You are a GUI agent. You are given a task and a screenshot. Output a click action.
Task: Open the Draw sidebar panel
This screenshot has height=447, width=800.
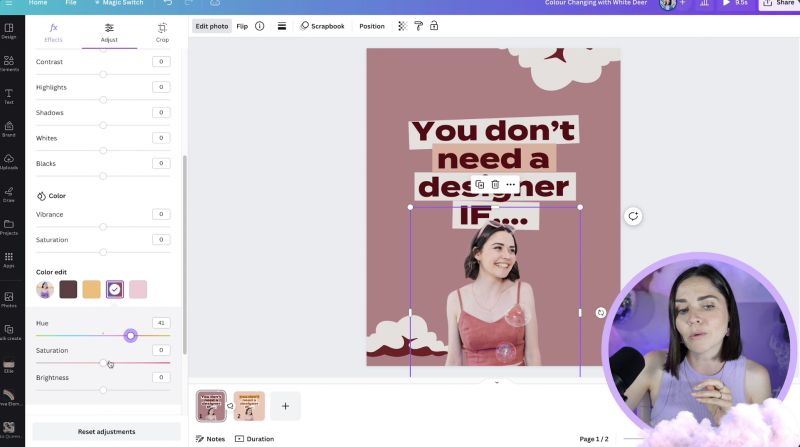tap(9, 194)
